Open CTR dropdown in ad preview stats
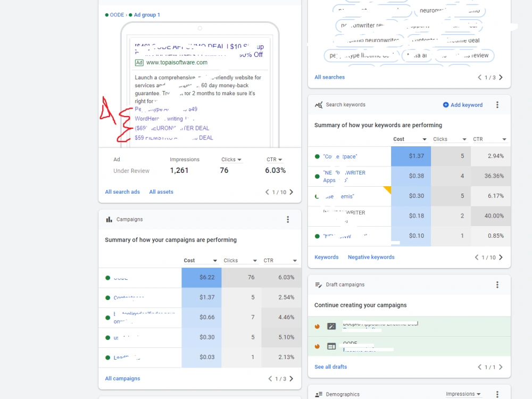Image resolution: width=532 pixels, height=399 pixels. (x=274, y=160)
